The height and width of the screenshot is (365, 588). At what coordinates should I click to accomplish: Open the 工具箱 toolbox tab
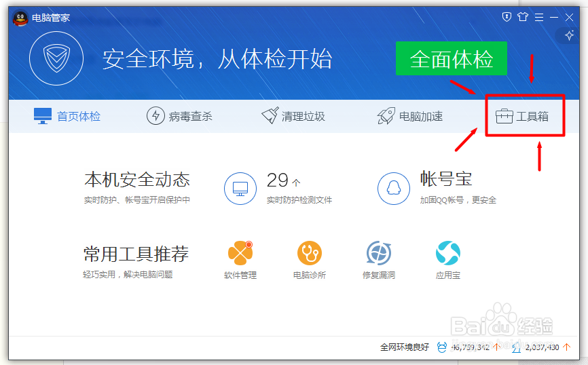coord(522,116)
